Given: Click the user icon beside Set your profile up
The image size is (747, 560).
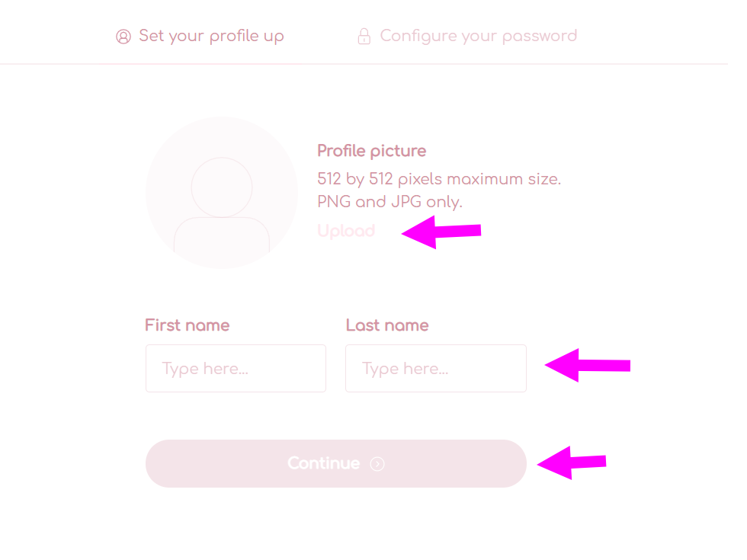Looking at the screenshot, I should [123, 37].
